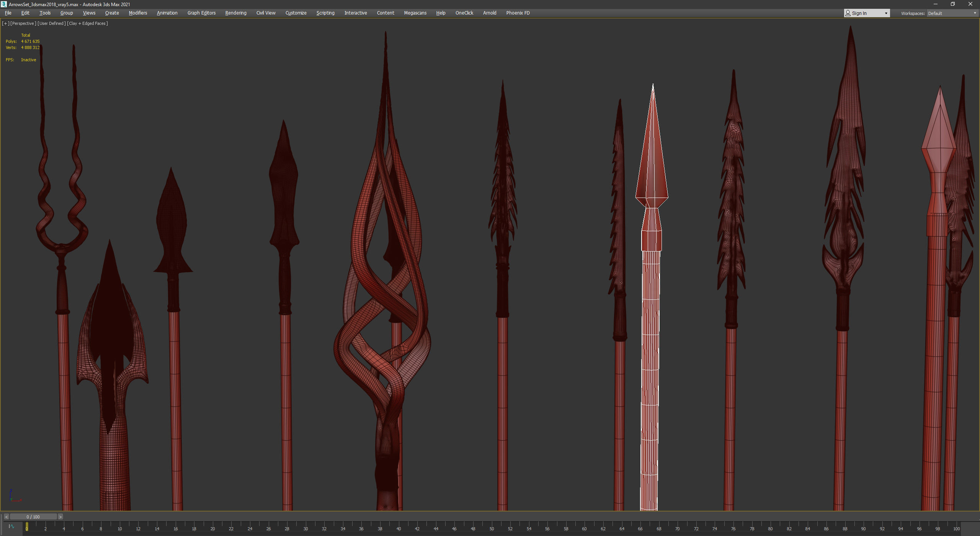Open the Animation menu
This screenshot has height=536, width=980.
167,13
